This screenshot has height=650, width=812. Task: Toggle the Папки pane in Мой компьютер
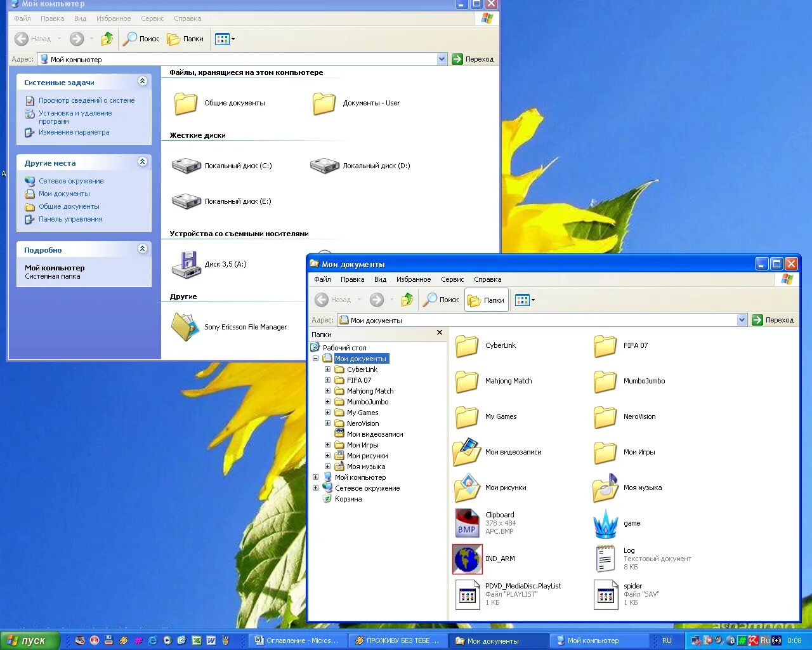click(185, 39)
